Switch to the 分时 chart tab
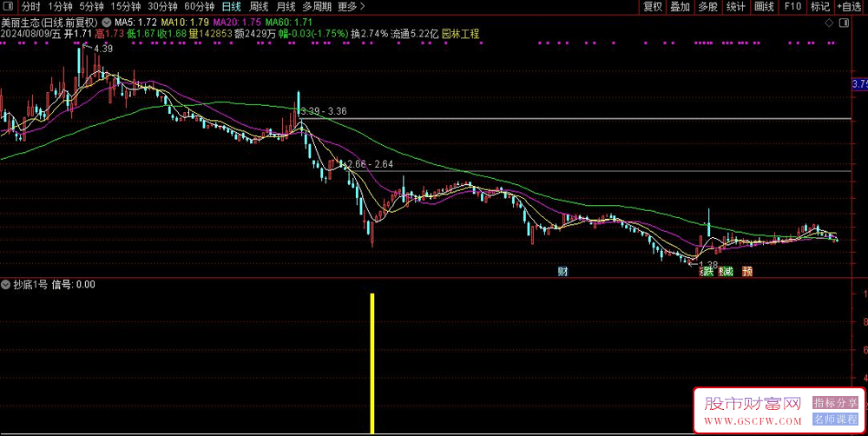868x436 pixels. pyautogui.click(x=31, y=7)
